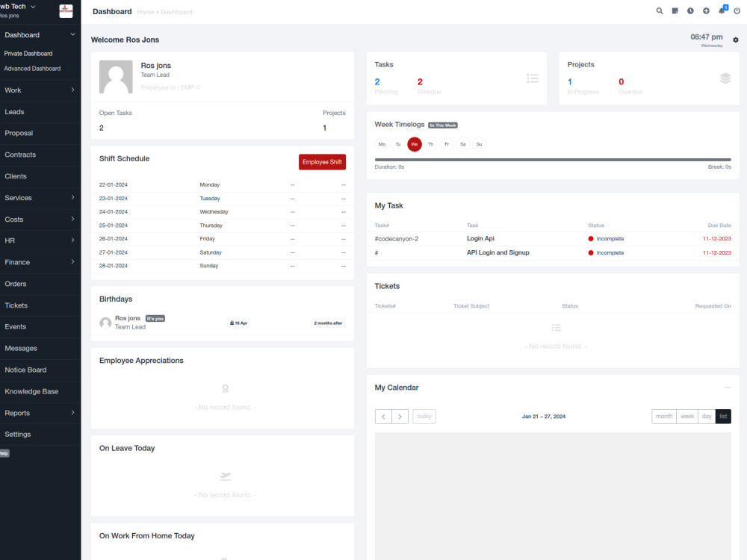Go to next calendar period arrow
Image resolution: width=747 pixels, height=560 pixels.
click(400, 417)
